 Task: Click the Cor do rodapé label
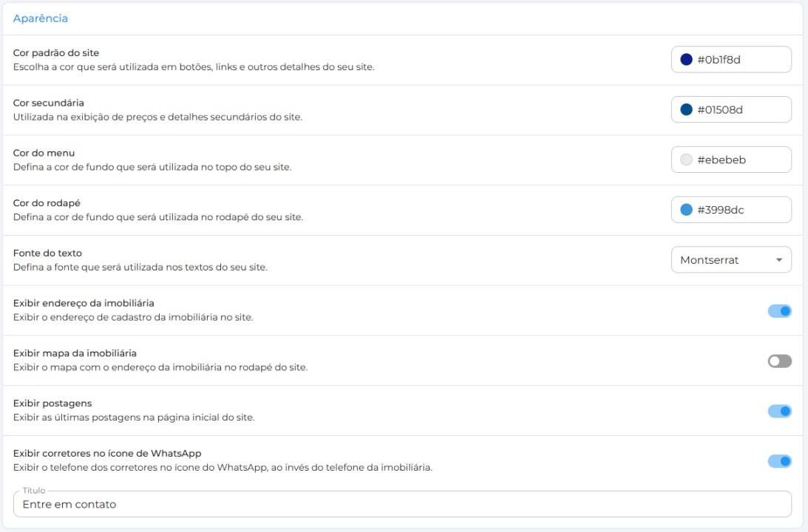47,203
